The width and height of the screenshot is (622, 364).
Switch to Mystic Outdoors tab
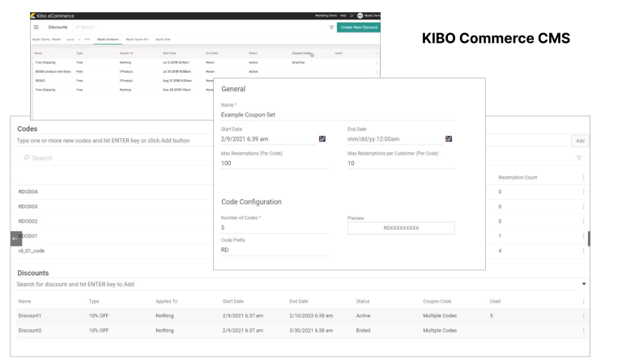pyautogui.click(x=107, y=39)
